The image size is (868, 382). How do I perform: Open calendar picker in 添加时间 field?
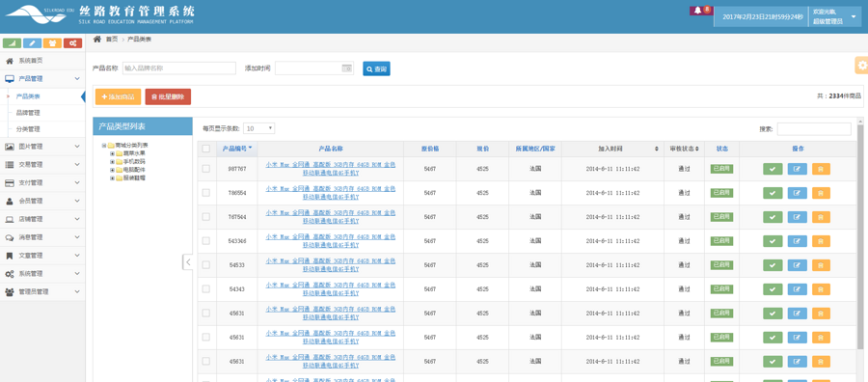[x=346, y=68]
